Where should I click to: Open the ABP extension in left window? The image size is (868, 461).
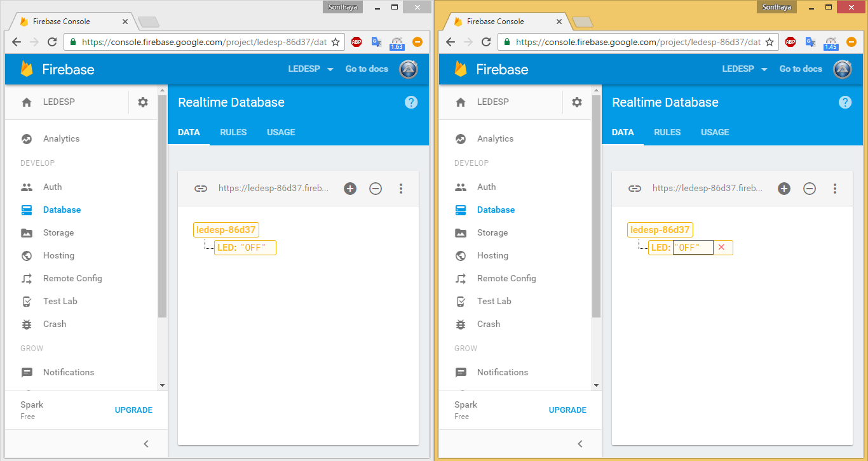pyautogui.click(x=356, y=42)
